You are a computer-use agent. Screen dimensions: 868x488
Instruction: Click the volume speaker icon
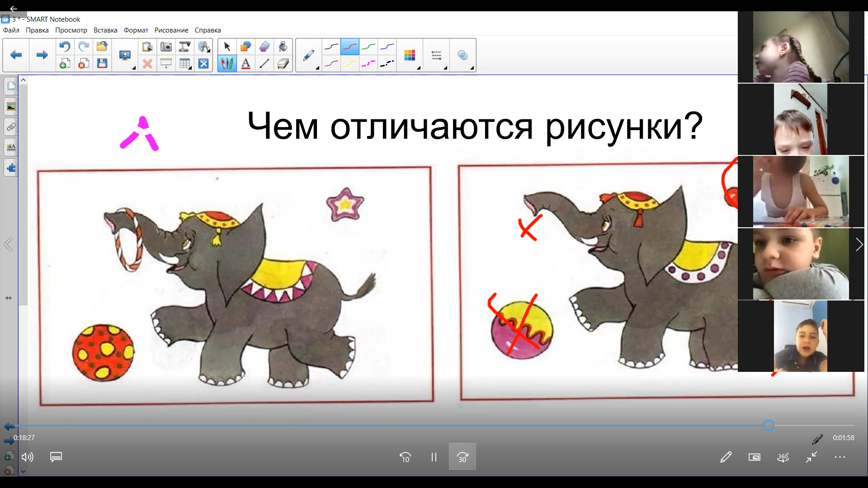point(28,457)
